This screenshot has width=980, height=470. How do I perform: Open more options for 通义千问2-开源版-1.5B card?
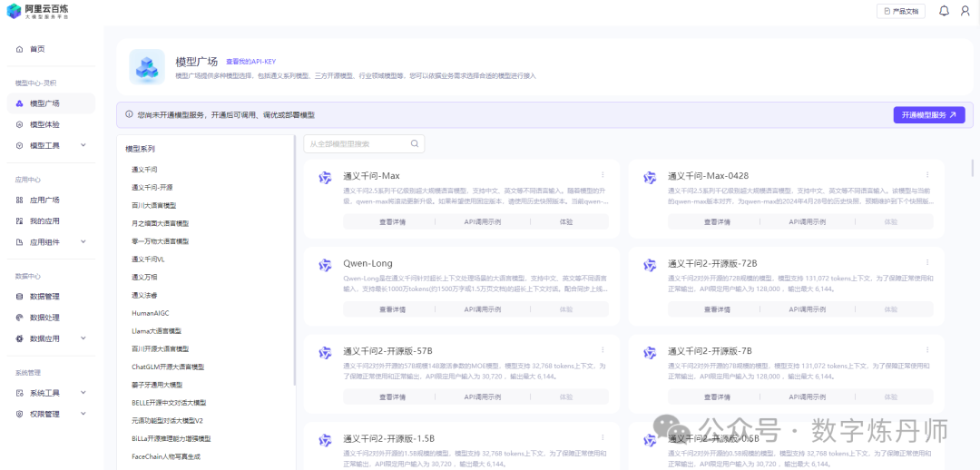click(603, 437)
